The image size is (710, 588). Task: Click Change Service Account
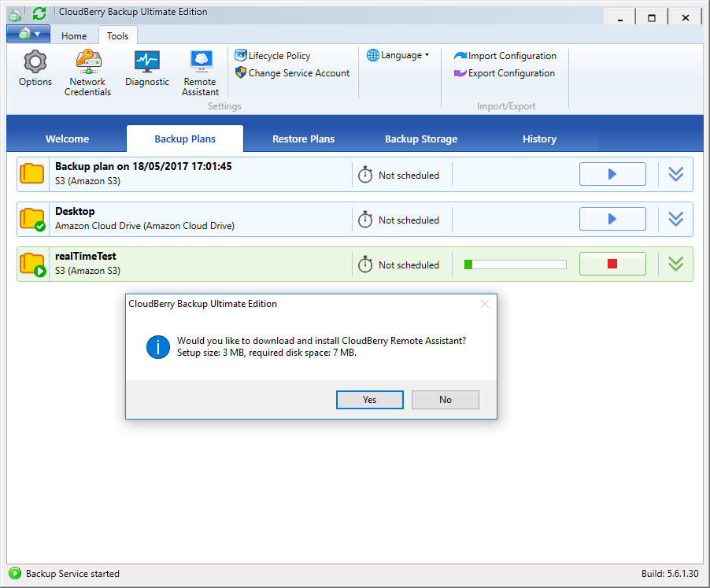point(292,73)
